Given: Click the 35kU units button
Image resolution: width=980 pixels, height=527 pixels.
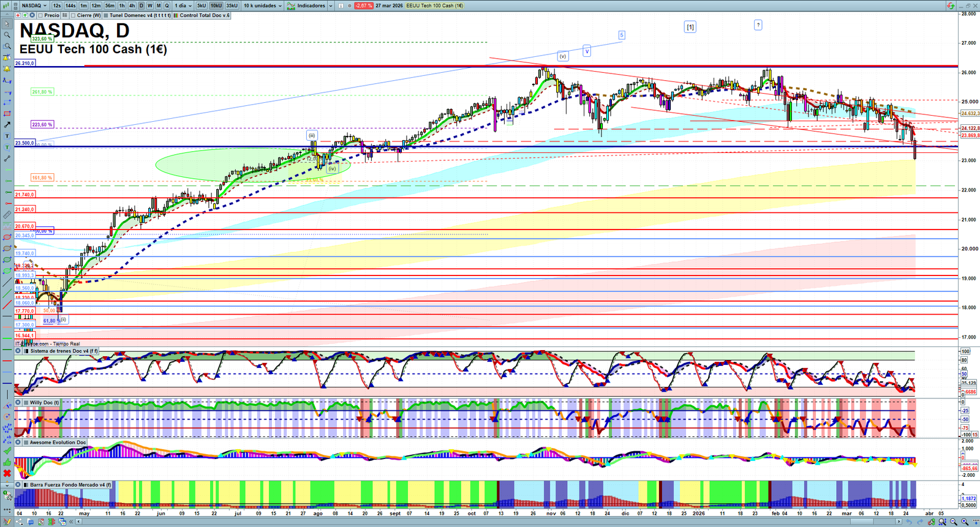Looking at the screenshot, I should pyautogui.click(x=232, y=6).
